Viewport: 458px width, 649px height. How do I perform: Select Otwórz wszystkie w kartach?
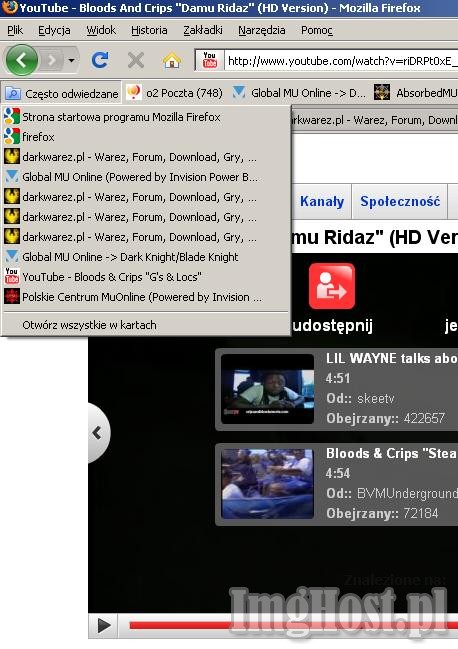(x=89, y=325)
